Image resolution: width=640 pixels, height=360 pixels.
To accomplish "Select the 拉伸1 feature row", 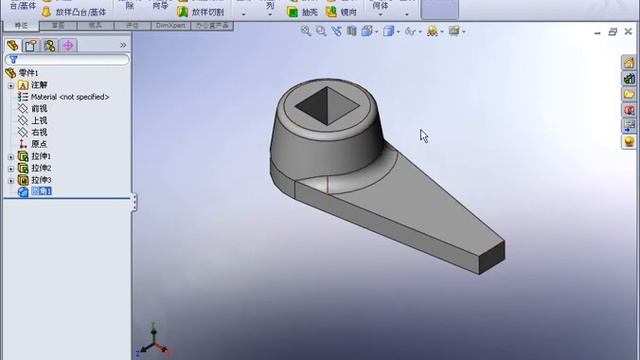I will (34, 156).
